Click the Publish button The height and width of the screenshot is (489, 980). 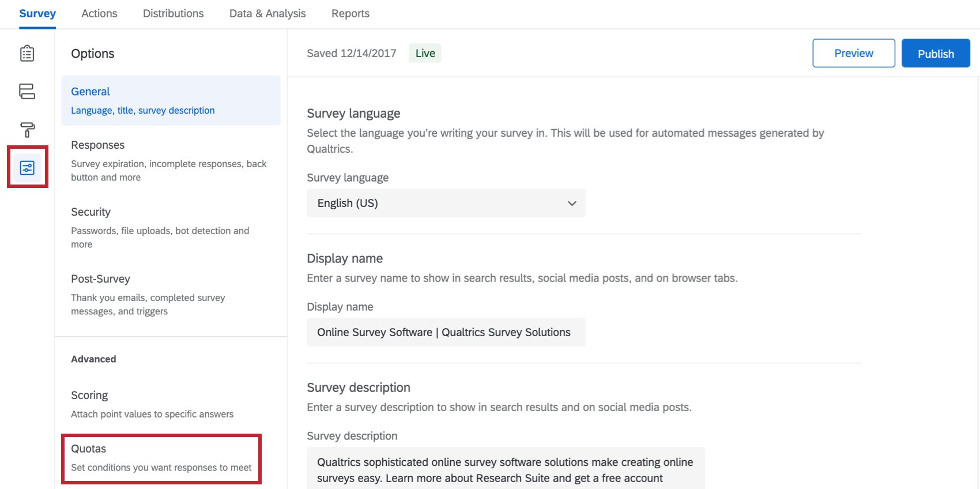(x=936, y=53)
